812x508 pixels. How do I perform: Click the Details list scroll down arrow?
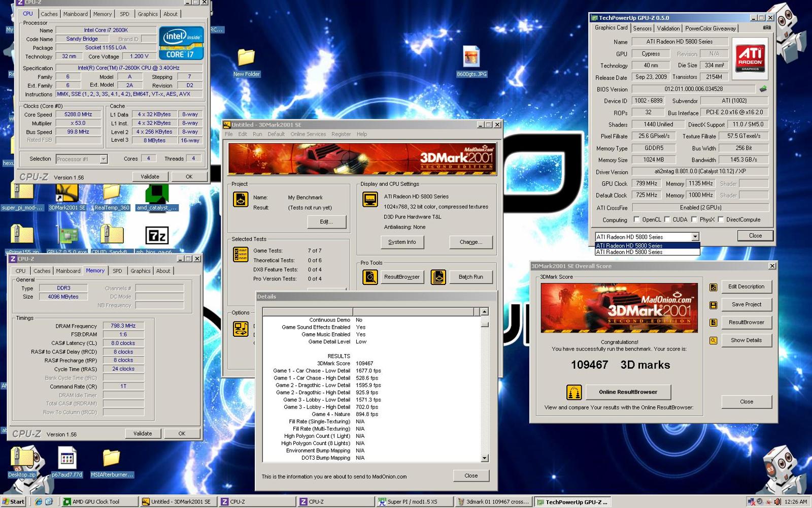click(485, 458)
